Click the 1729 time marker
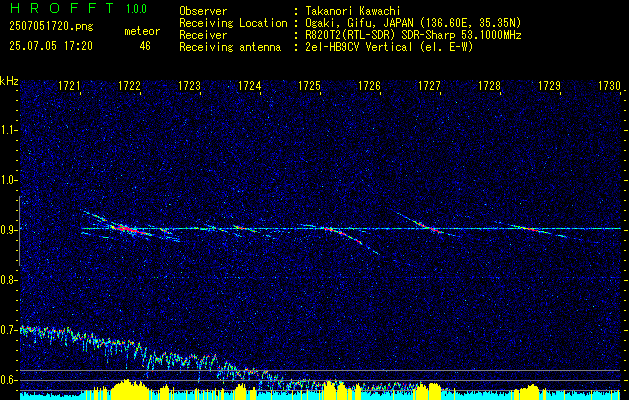 pyautogui.click(x=550, y=85)
